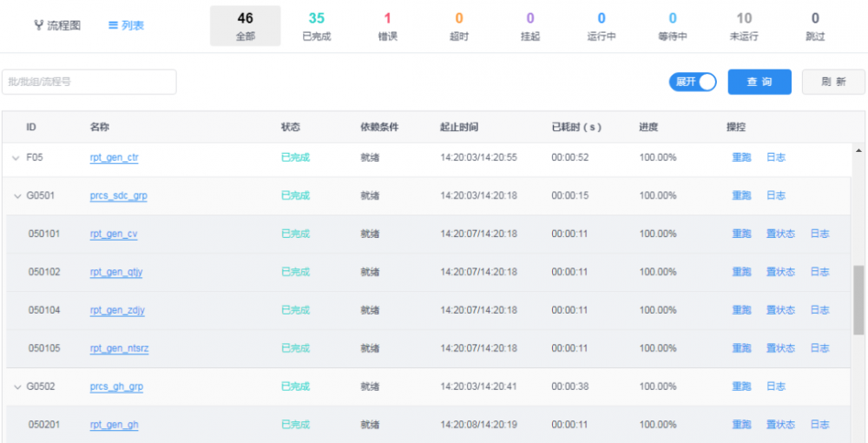Click the 查询 search button

point(759,82)
